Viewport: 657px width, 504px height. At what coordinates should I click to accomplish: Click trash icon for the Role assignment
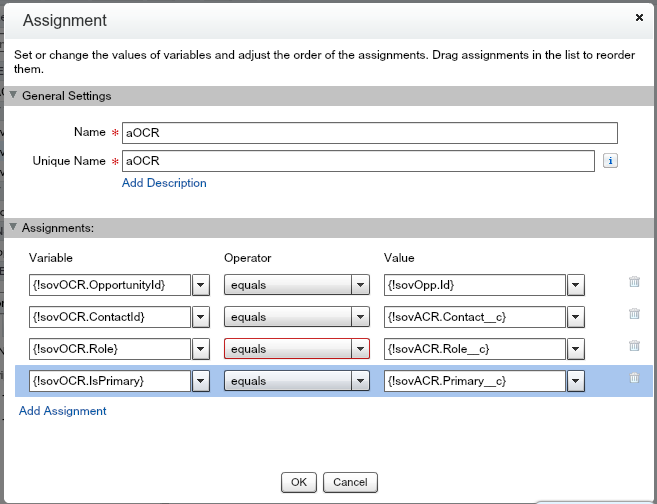coord(634,346)
